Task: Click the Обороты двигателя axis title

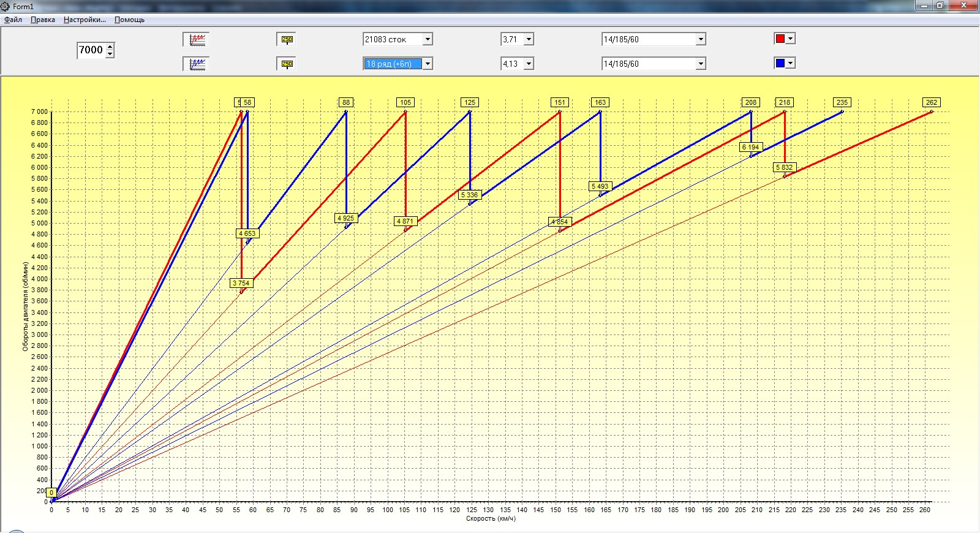Action: click(x=26, y=307)
